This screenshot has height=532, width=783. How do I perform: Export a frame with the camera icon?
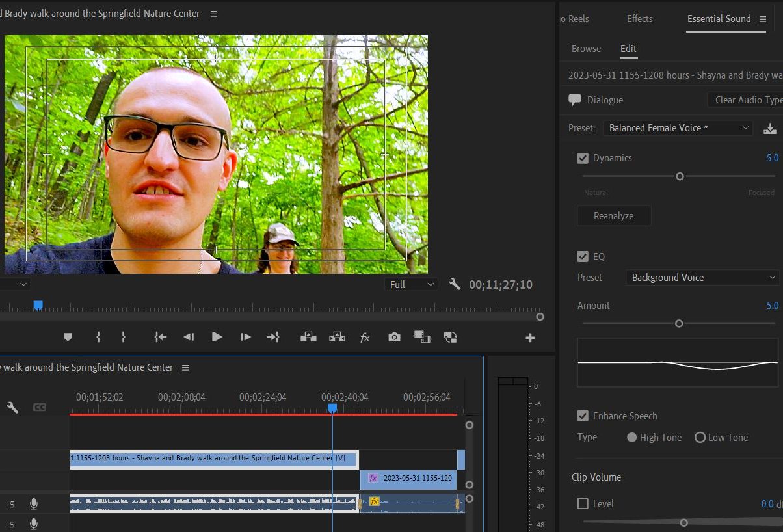(394, 337)
